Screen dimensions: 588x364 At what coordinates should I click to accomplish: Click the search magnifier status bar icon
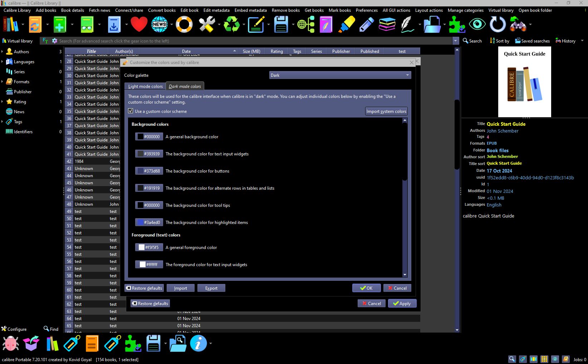pos(512,359)
